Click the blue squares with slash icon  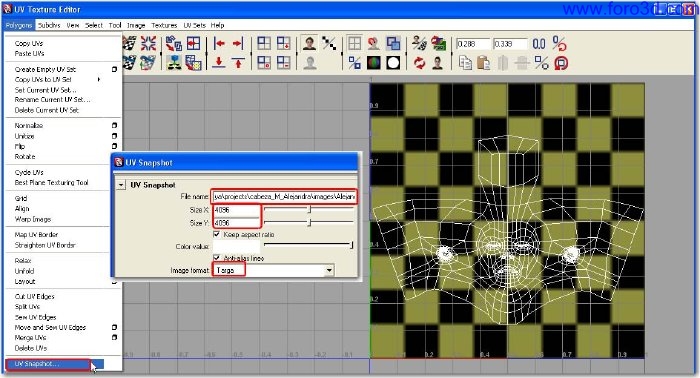click(x=354, y=63)
